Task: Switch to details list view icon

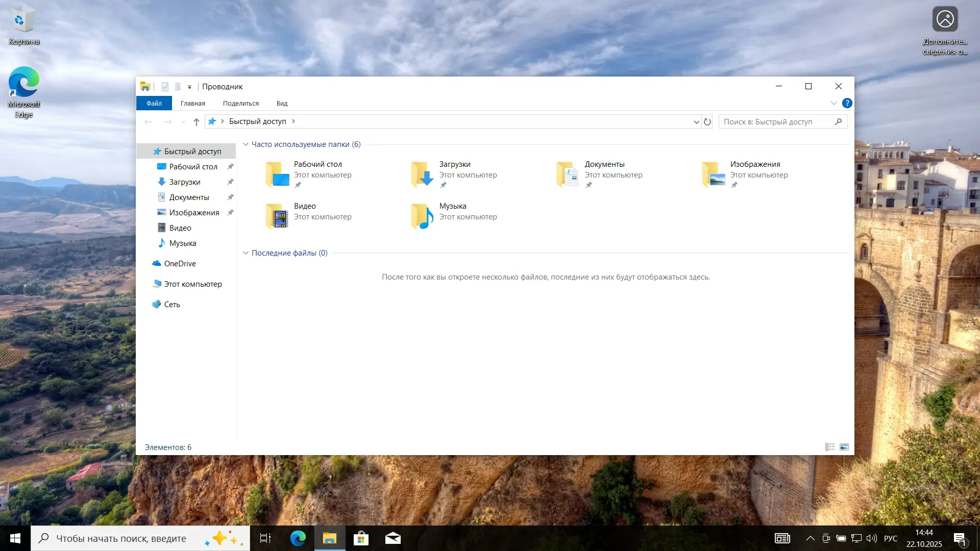Action: pos(830,447)
